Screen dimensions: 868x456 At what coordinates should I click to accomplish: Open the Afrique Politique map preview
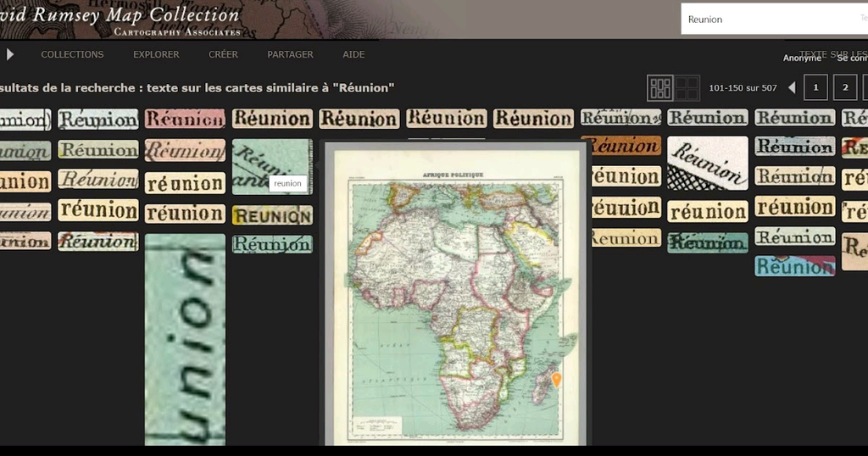[x=456, y=297]
